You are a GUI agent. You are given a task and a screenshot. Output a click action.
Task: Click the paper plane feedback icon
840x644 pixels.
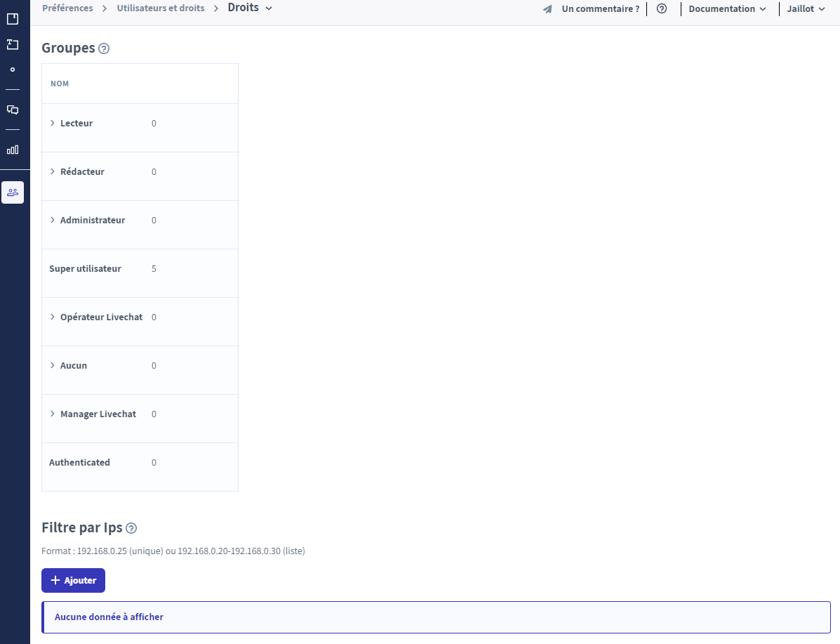tap(547, 9)
